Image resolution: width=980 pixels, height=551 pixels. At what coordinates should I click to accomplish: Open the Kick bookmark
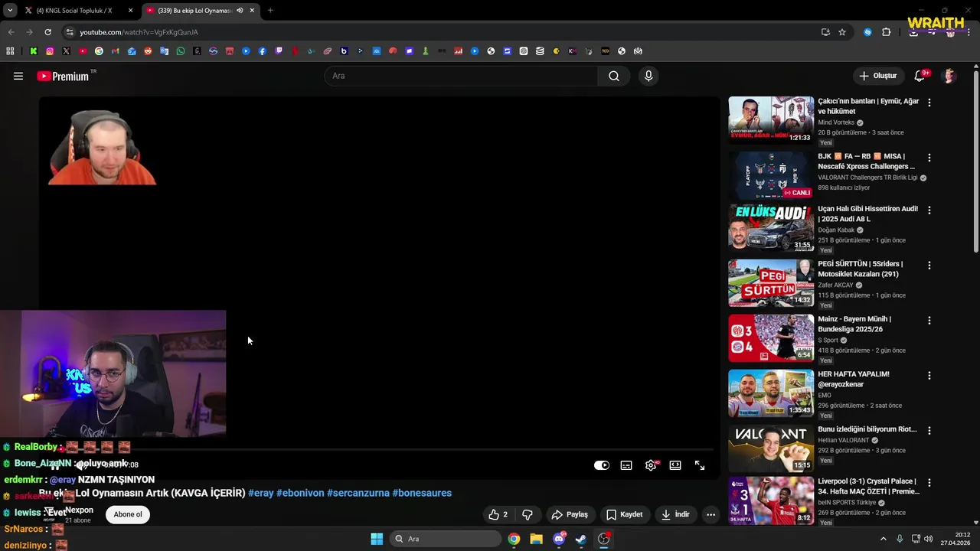[x=34, y=51]
